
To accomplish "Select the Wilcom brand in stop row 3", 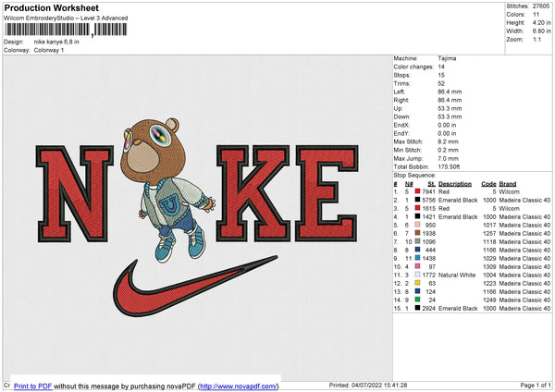I will pyautogui.click(x=510, y=208).
